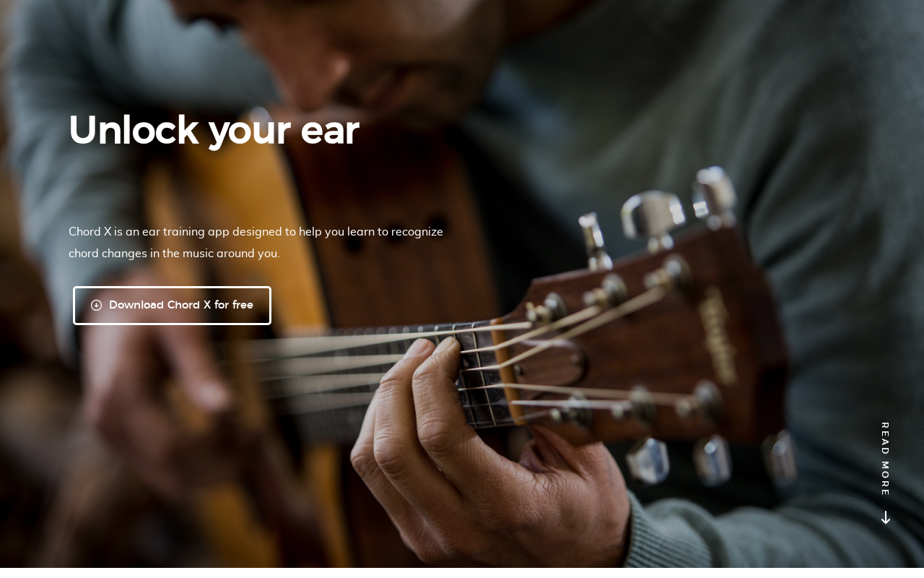Click the word 'READ' in the vertical text

[885, 438]
